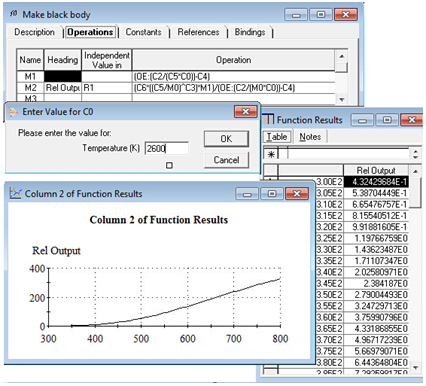Click the results table scroll-up arrow
The height and width of the screenshot is (386, 426).
click(415, 171)
